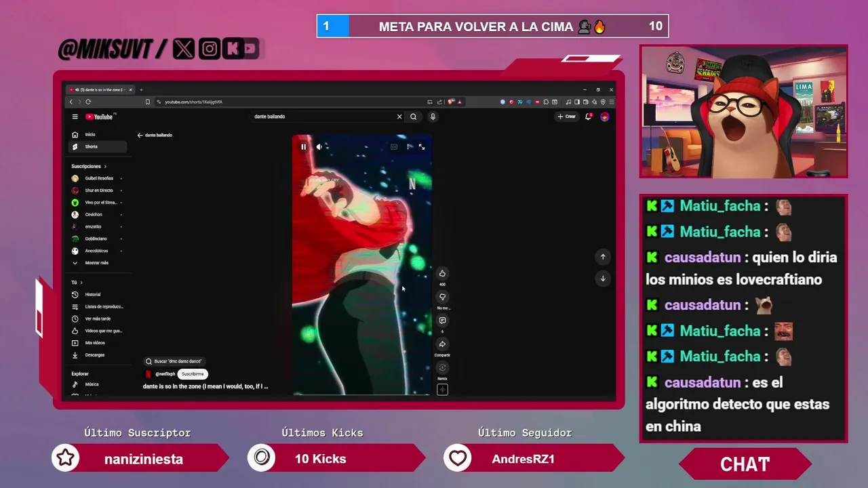
Task: Expand the Suscripciones section chevron
Action: 105,166
